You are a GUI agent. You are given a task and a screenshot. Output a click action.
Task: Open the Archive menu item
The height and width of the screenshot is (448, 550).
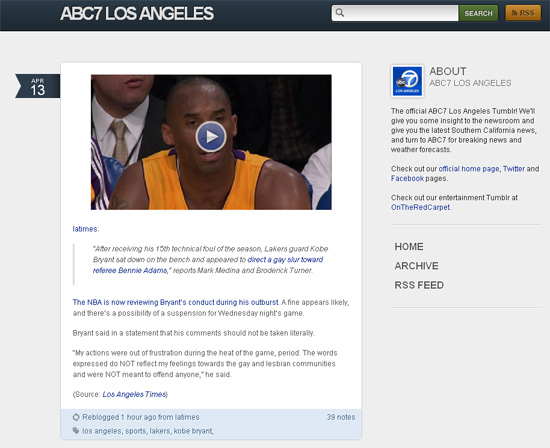416,266
